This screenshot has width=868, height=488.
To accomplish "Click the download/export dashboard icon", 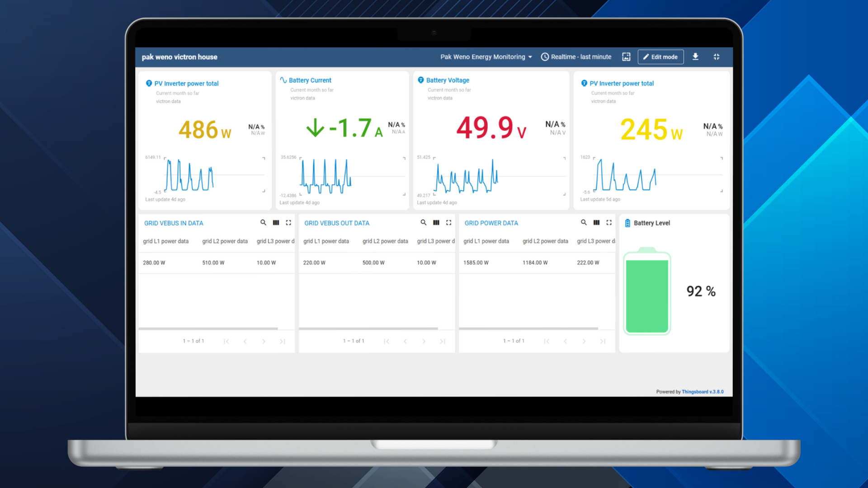I will 695,57.
